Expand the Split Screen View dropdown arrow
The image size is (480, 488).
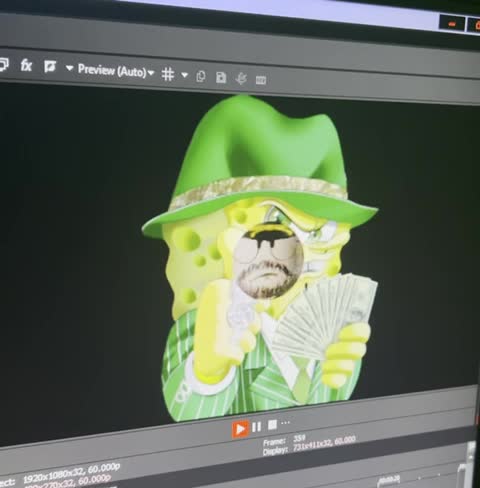point(69,68)
